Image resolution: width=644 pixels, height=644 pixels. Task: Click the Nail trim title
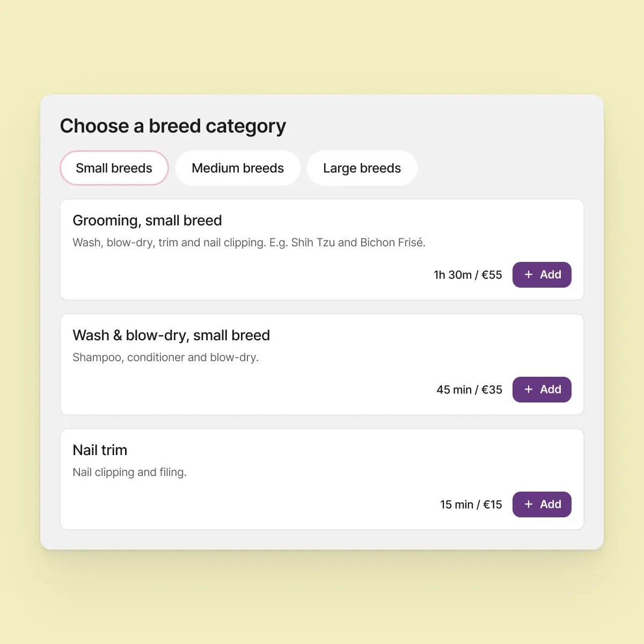[100, 450]
